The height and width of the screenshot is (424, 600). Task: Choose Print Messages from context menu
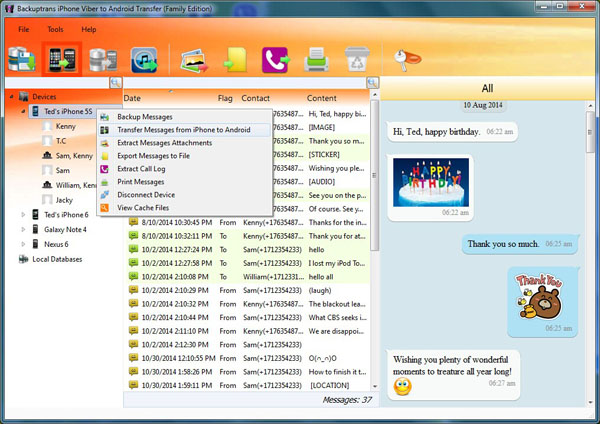tap(184, 182)
